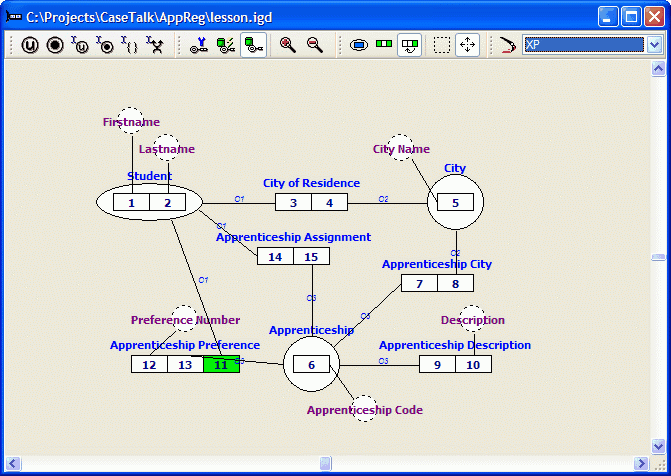The width and height of the screenshot is (671, 476).
Task: Select the totality constraint filled-circle tool
Action: click(55, 45)
